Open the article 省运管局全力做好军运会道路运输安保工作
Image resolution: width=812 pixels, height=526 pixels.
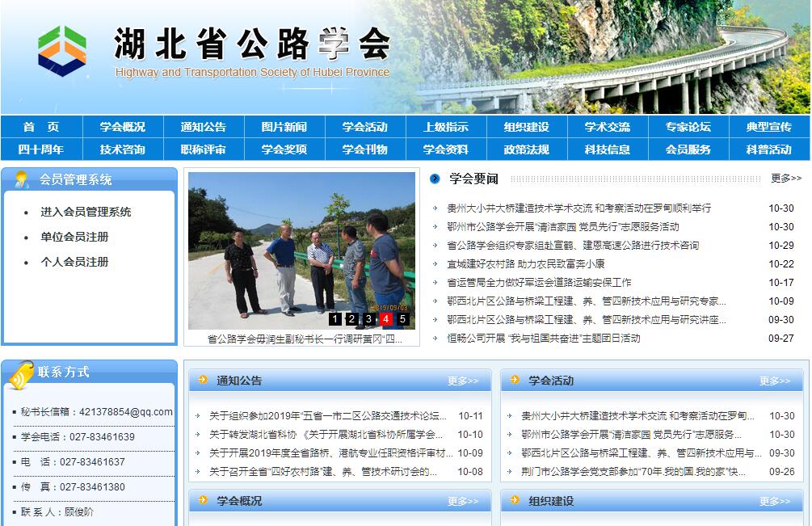(x=539, y=283)
